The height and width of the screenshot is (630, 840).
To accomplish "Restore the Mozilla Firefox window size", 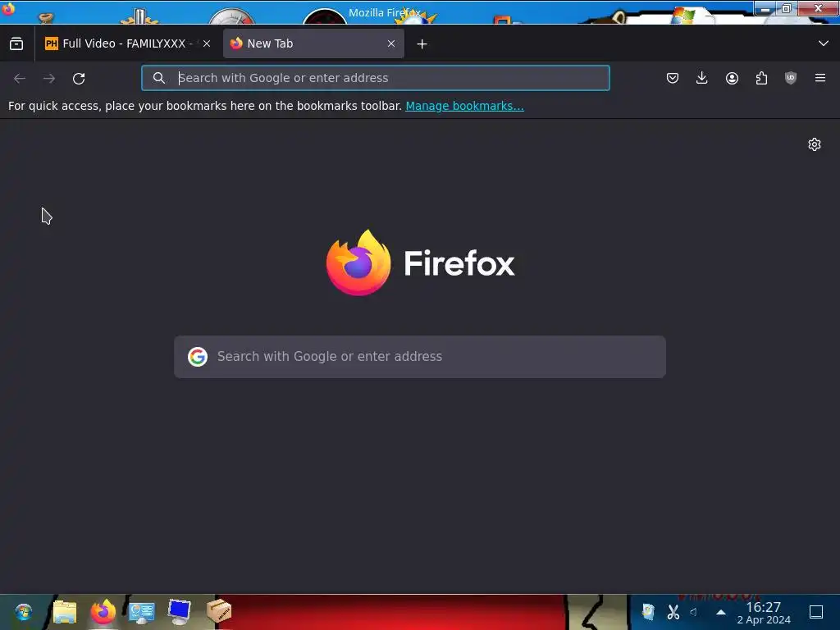I will [x=787, y=8].
